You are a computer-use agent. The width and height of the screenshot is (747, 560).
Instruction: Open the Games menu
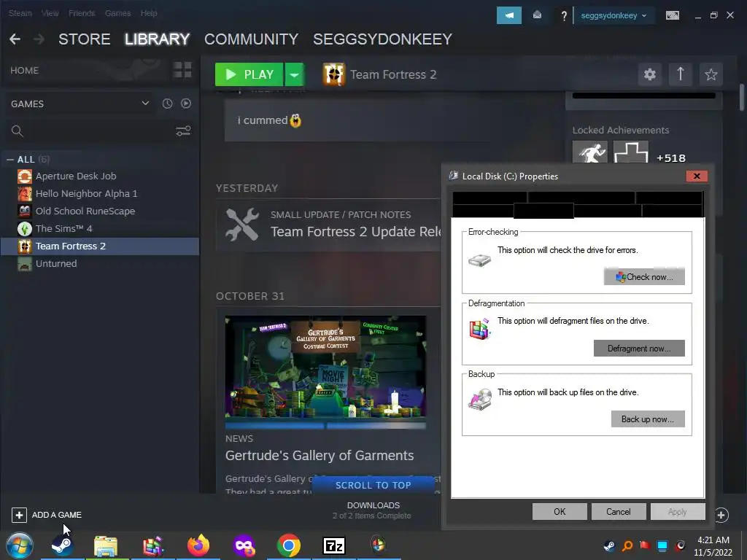pyautogui.click(x=117, y=13)
